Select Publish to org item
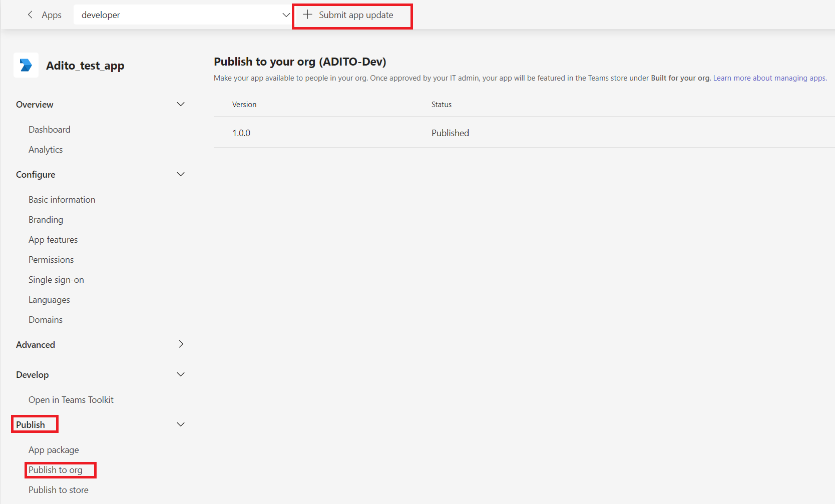 coord(56,469)
